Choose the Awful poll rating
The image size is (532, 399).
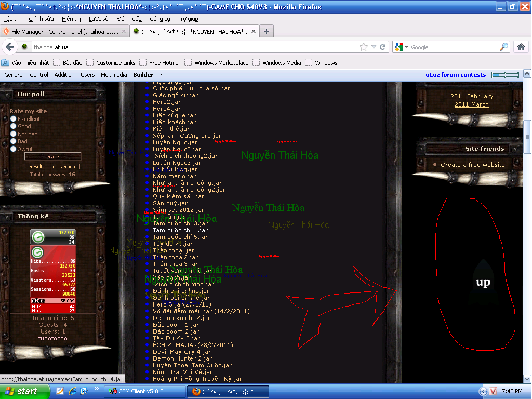[x=14, y=149]
